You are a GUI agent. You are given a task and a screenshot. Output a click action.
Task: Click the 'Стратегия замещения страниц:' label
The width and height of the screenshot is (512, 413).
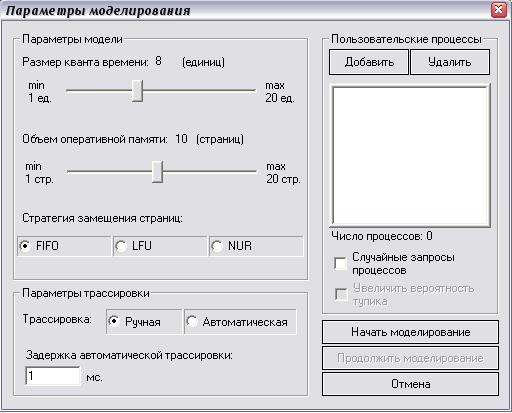[x=102, y=218]
